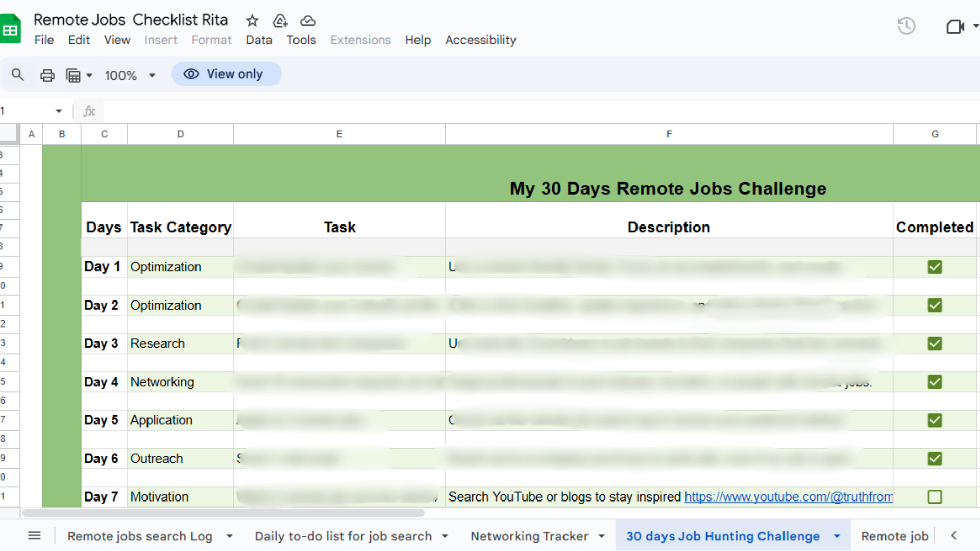Open the Data menu

pos(258,40)
